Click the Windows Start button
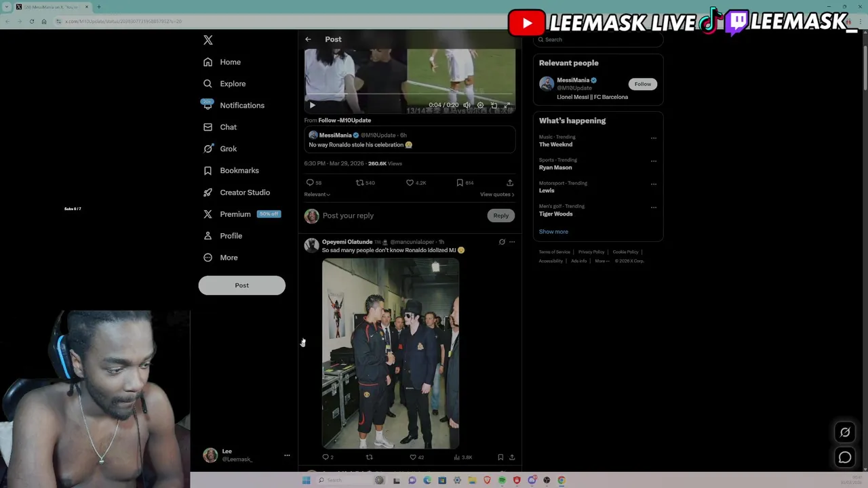 click(306, 481)
